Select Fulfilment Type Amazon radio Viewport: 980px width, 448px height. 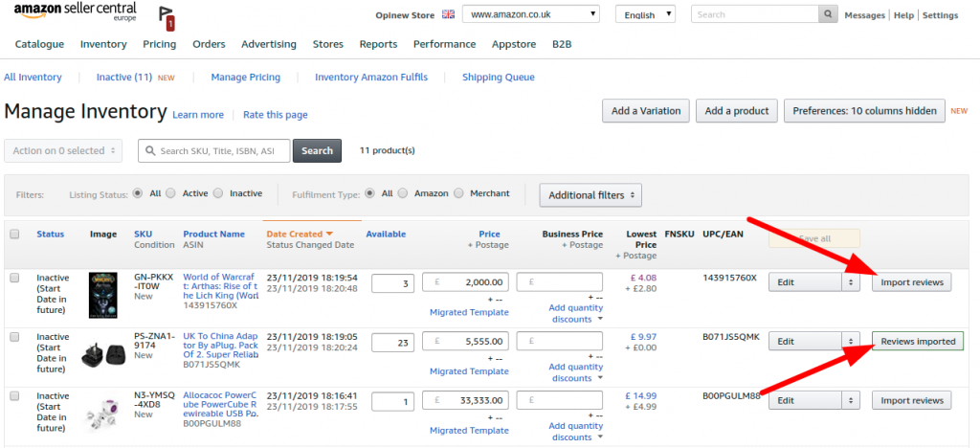point(403,193)
